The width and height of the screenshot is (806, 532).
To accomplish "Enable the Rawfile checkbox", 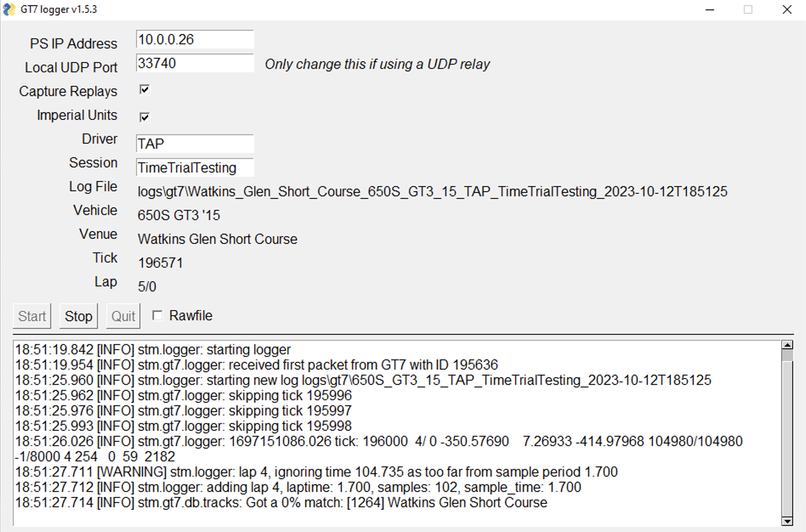I will pos(157,315).
